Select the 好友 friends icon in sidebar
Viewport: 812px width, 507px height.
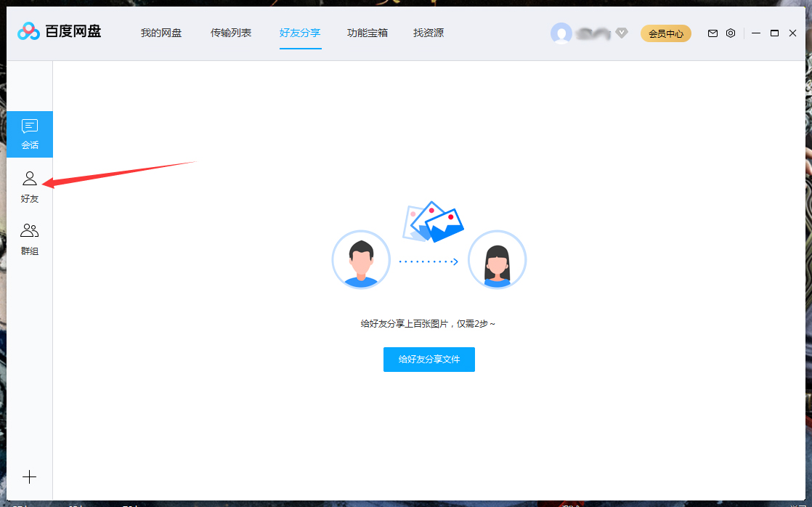[30, 184]
